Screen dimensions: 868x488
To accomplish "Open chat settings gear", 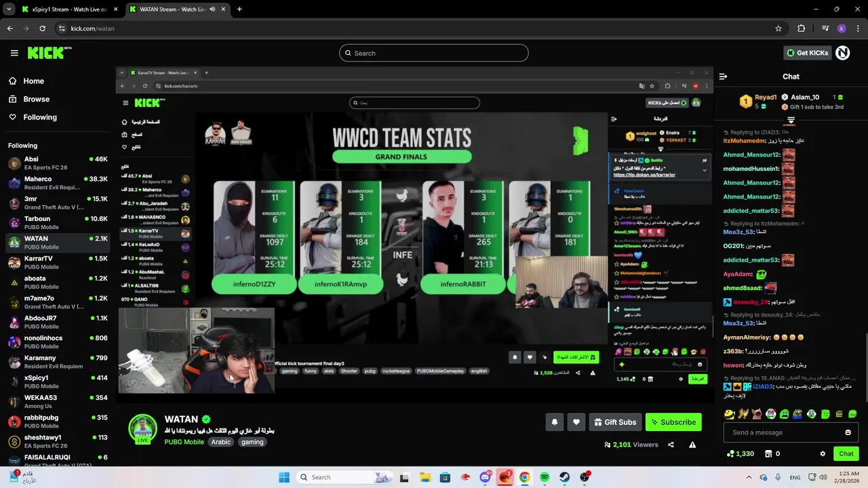I will pyautogui.click(x=823, y=453).
